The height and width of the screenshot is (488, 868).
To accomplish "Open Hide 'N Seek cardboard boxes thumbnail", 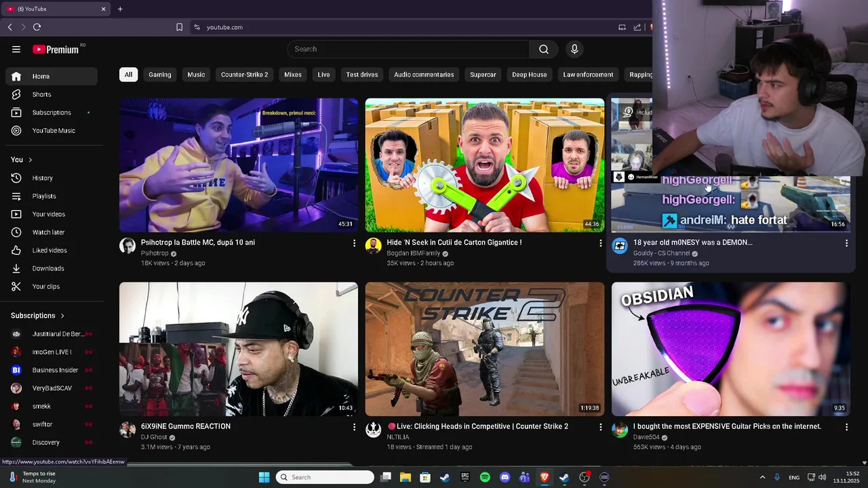I will [485, 165].
